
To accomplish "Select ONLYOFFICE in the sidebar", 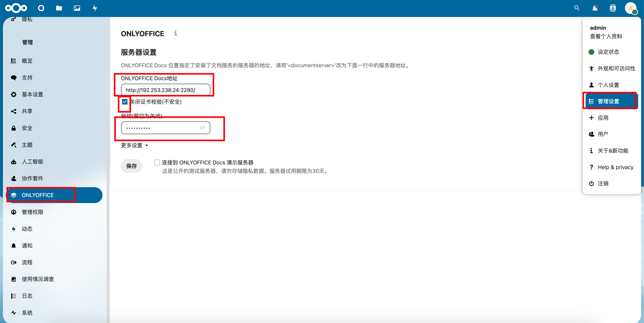I will click(x=54, y=195).
